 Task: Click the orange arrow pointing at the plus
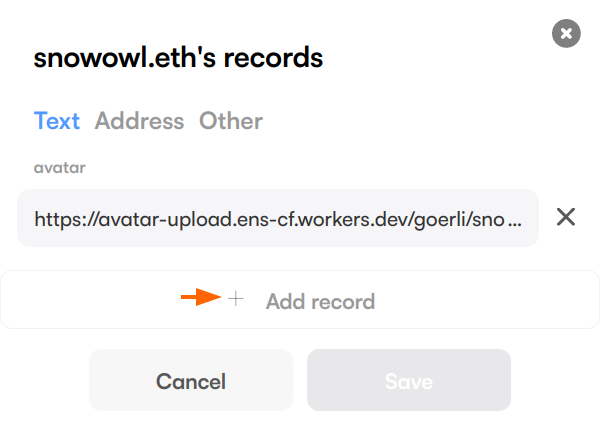click(199, 297)
